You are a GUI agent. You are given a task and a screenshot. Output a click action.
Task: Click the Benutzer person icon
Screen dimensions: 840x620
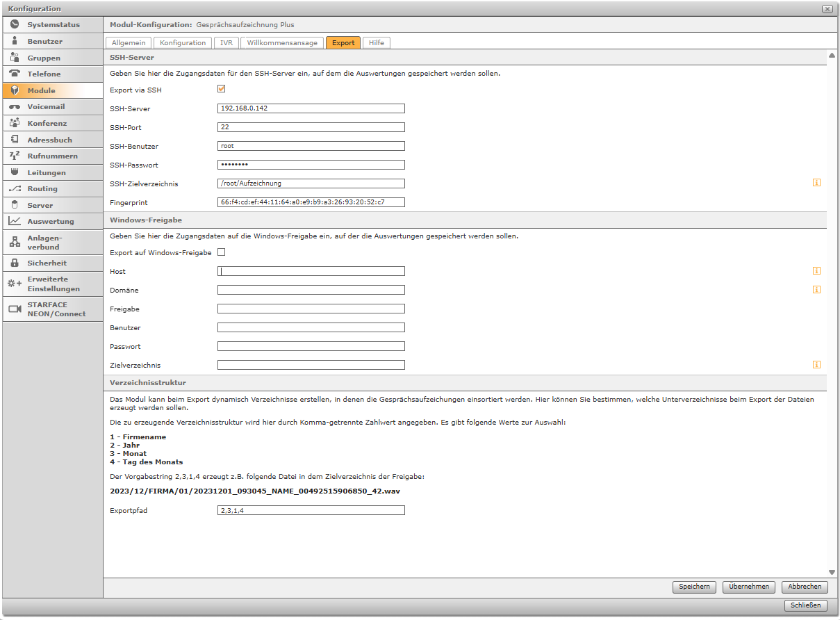pos(15,41)
